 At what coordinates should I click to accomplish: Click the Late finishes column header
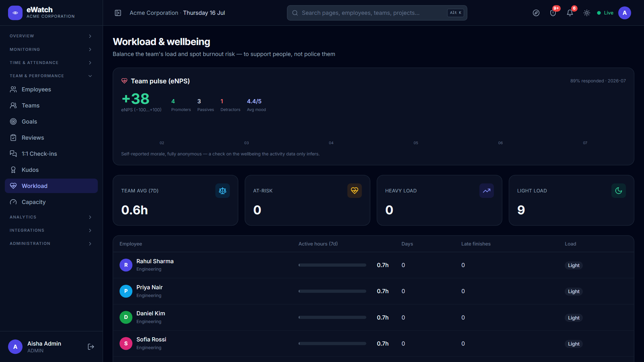[x=476, y=244]
